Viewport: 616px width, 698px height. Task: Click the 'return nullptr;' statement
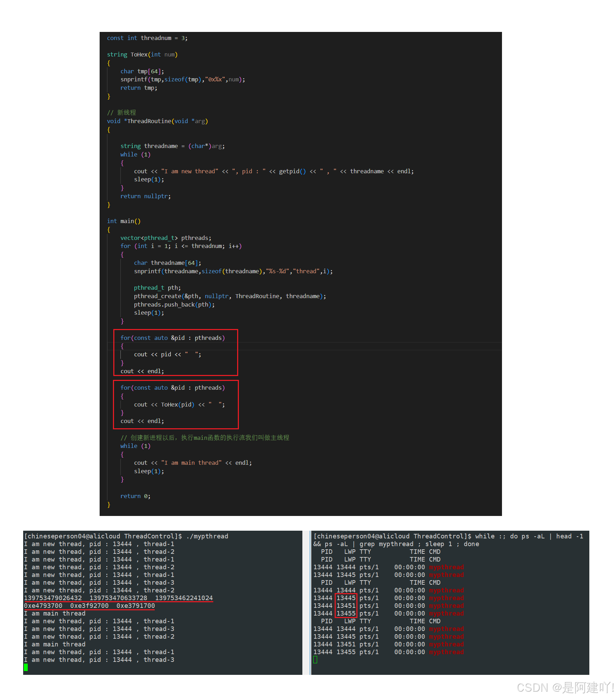(146, 196)
